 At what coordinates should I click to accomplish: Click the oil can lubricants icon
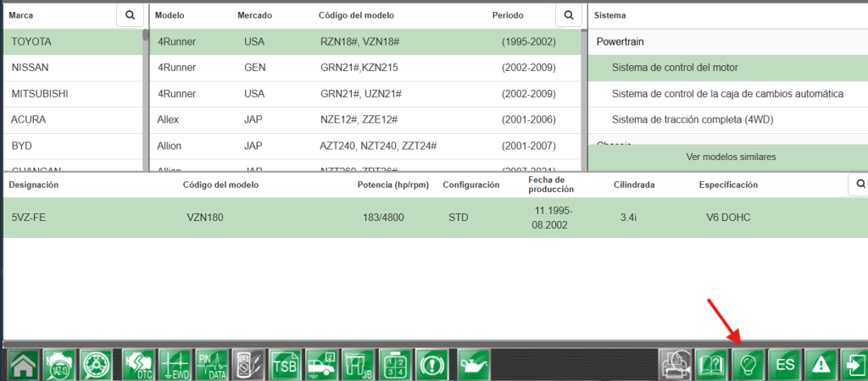coord(470,364)
